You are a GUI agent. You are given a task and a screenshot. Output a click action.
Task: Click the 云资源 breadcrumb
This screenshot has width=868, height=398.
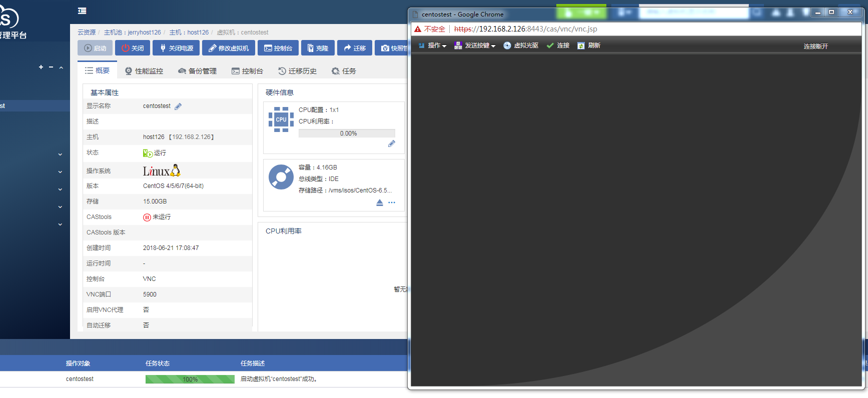point(87,32)
